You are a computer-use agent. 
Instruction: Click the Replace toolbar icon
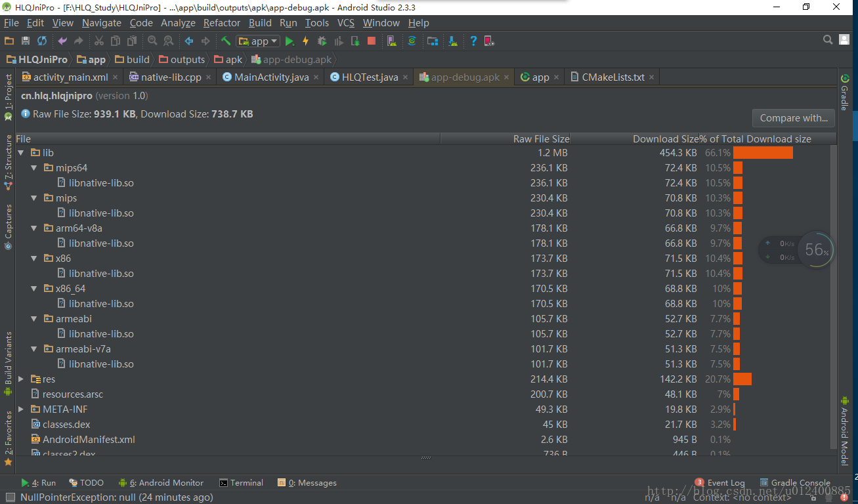pyautogui.click(x=169, y=41)
